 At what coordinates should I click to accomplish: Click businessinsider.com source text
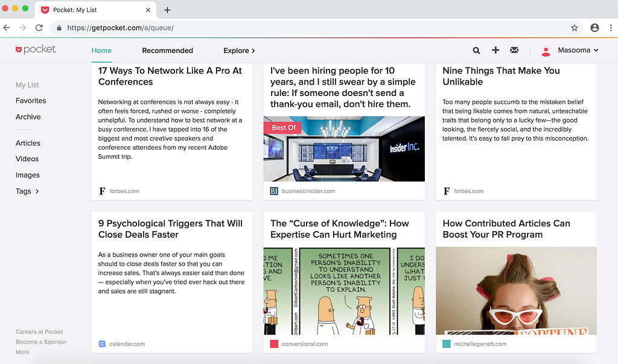pos(308,191)
